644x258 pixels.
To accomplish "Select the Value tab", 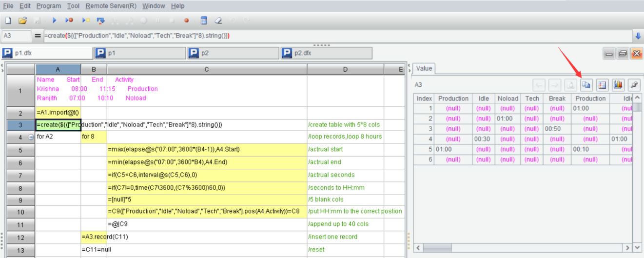I will point(424,68).
